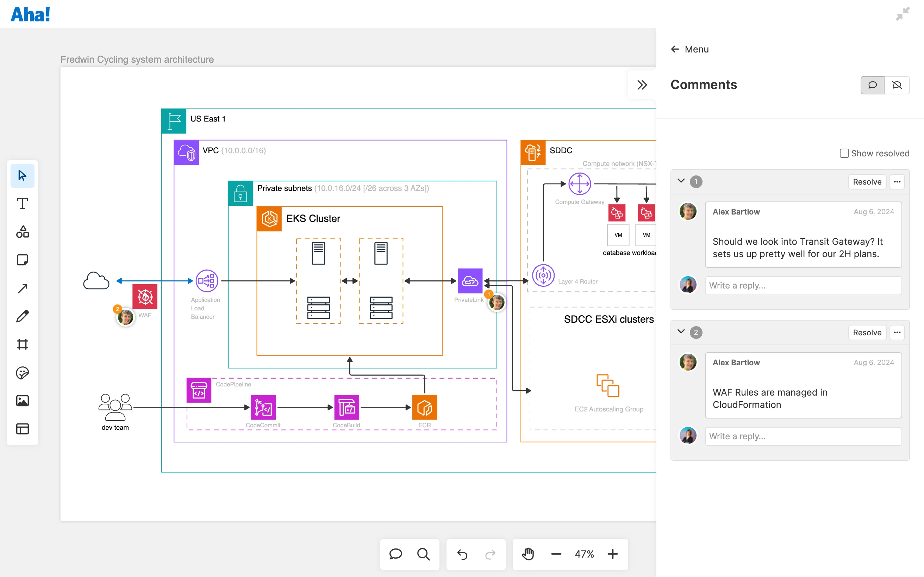
Task: Collapse the first comment thread
Action: (681, 181)
